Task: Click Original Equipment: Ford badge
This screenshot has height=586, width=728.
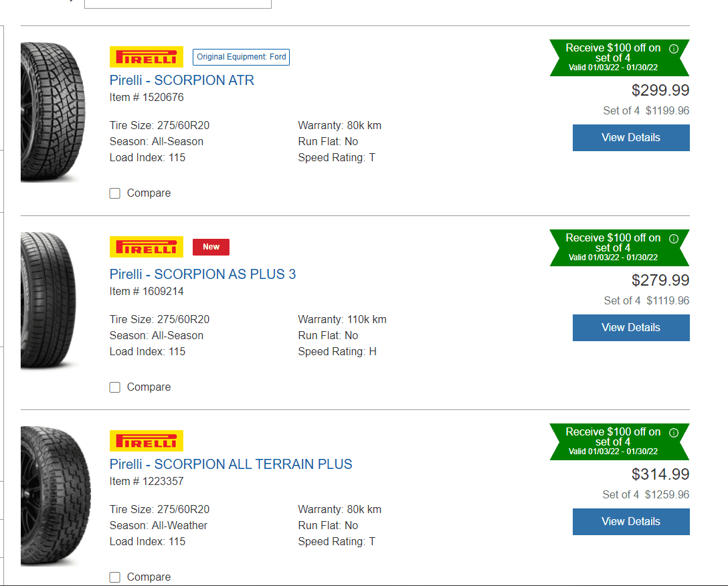Action: coord(242,58)
